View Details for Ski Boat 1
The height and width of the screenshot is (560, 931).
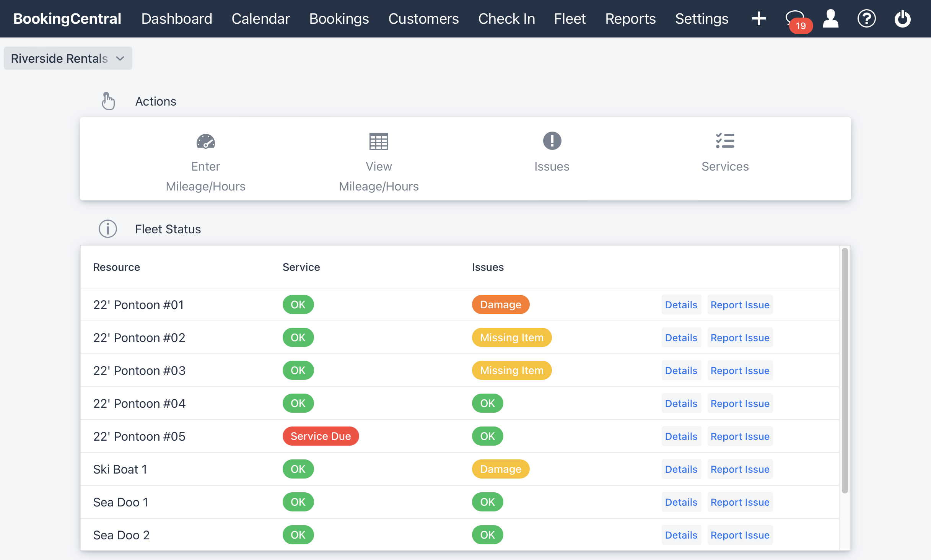[681, 469]
